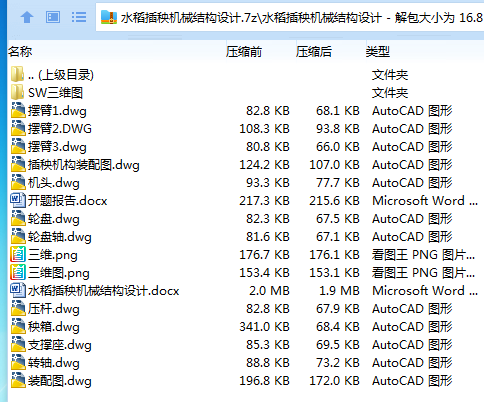Select file name 轮盘.dwg
Screen dimensions: 484x402
click(x=54, y=219)
